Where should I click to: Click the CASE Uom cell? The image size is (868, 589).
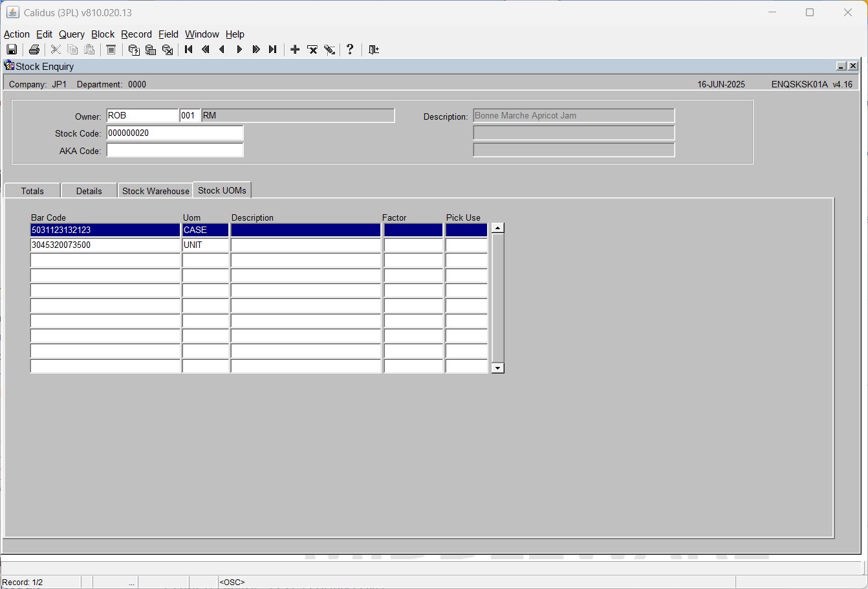206,230
